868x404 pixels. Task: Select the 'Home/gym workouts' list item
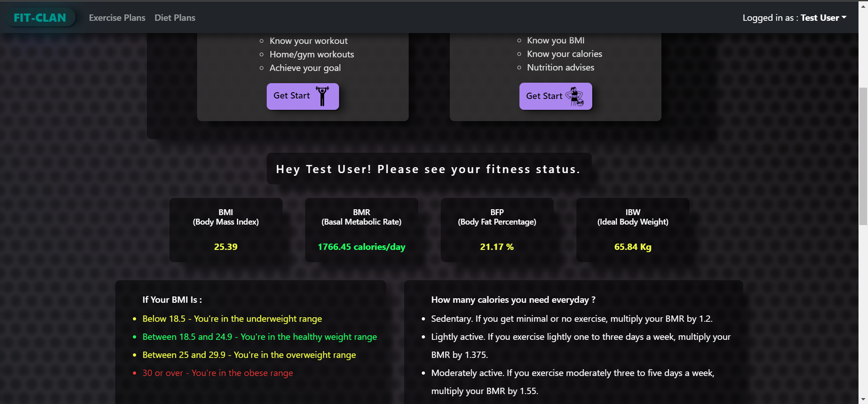point(311,54)
